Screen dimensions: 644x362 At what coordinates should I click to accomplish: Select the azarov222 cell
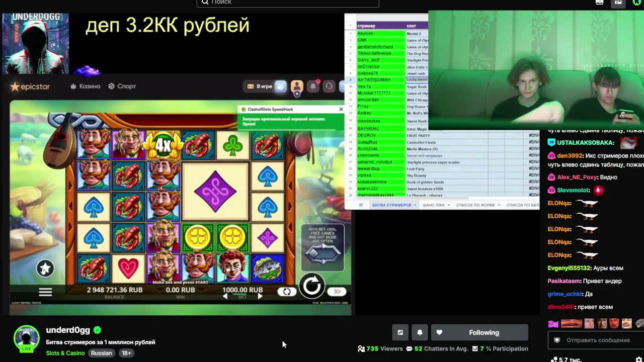pyautogui.click(x=380, y=189)
